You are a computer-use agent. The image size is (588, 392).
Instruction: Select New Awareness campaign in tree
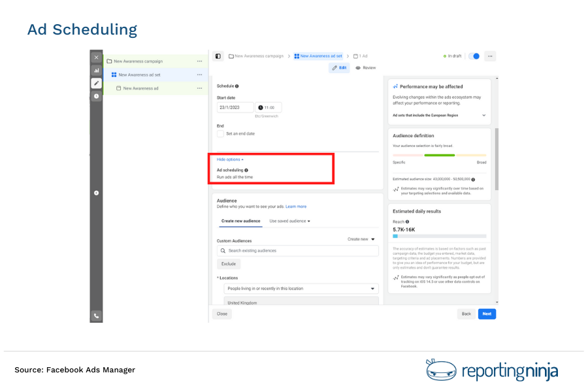pos(138,61)
